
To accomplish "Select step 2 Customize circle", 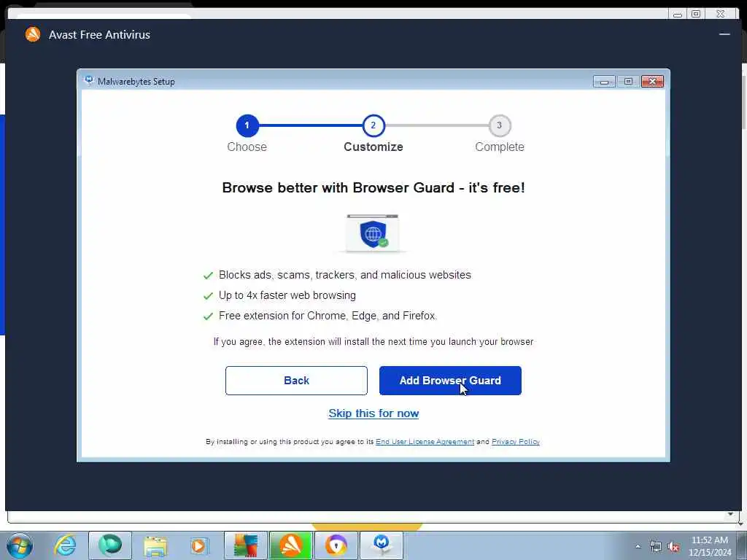I will click(373, 125).
